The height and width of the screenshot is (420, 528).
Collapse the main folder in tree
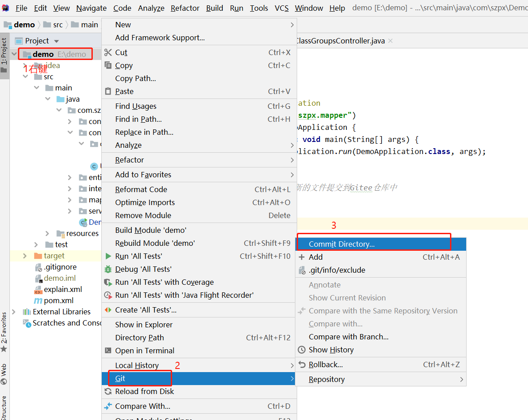(37, 87)
